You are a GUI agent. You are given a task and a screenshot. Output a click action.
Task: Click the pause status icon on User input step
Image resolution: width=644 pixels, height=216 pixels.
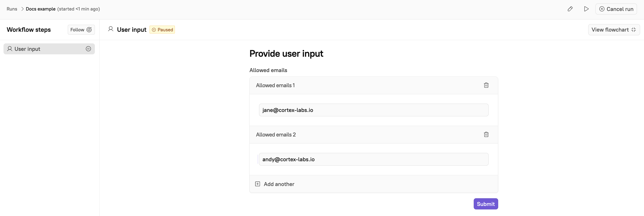point(88,49)
